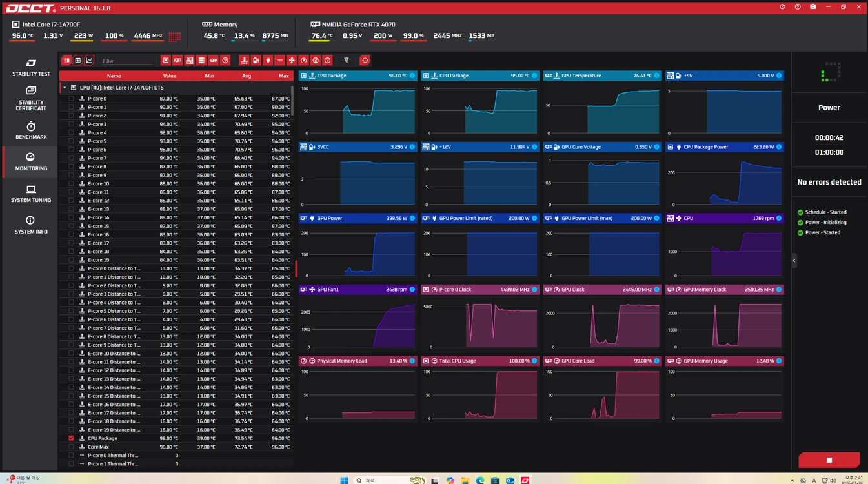Toggle the motherboard hardware filter icon
The image size is (868, 484).
point(189,61)
